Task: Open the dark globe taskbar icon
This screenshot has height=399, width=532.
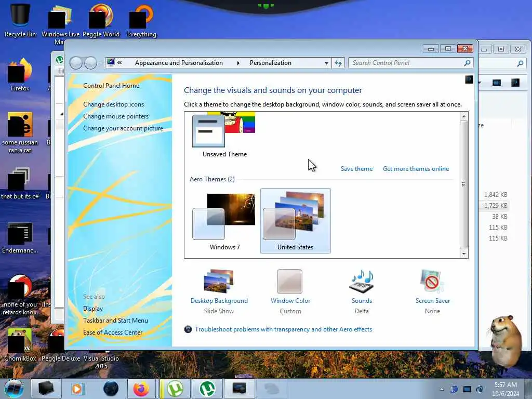Action: [x=111, y=389]
